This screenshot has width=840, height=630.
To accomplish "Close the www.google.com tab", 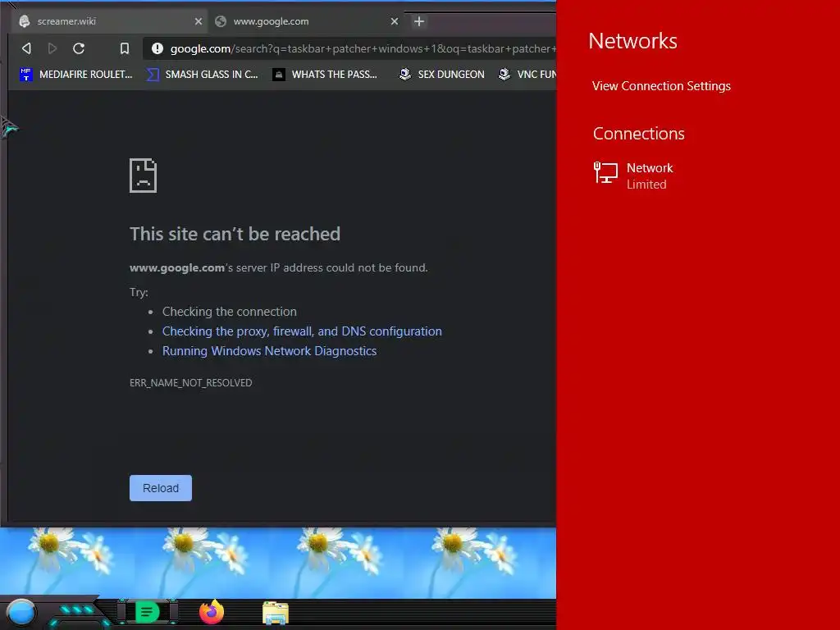I will coord(395,21).
